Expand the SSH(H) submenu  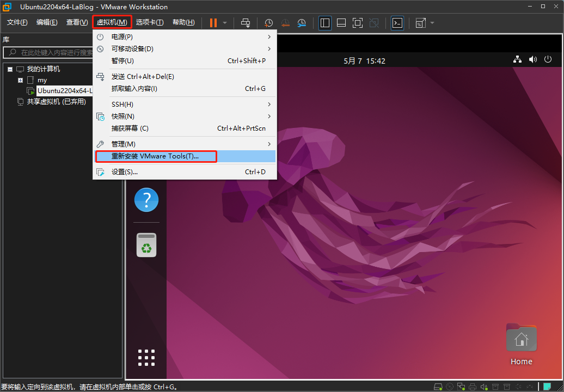185,105
